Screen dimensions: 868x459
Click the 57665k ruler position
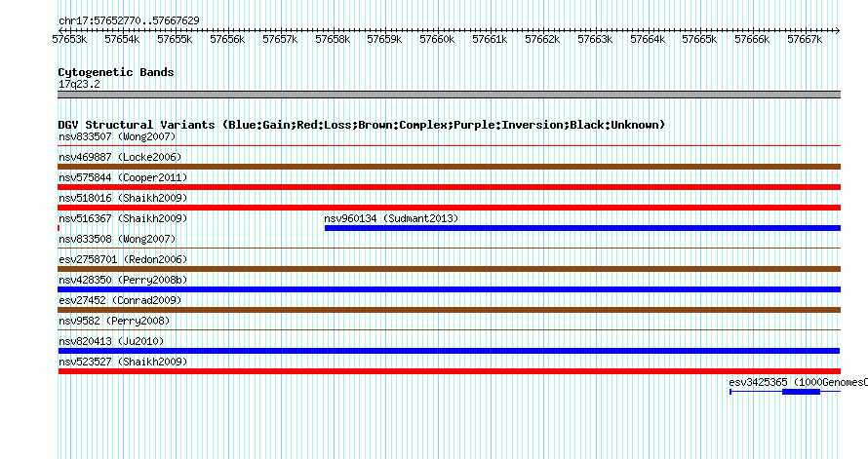point(699,39)
